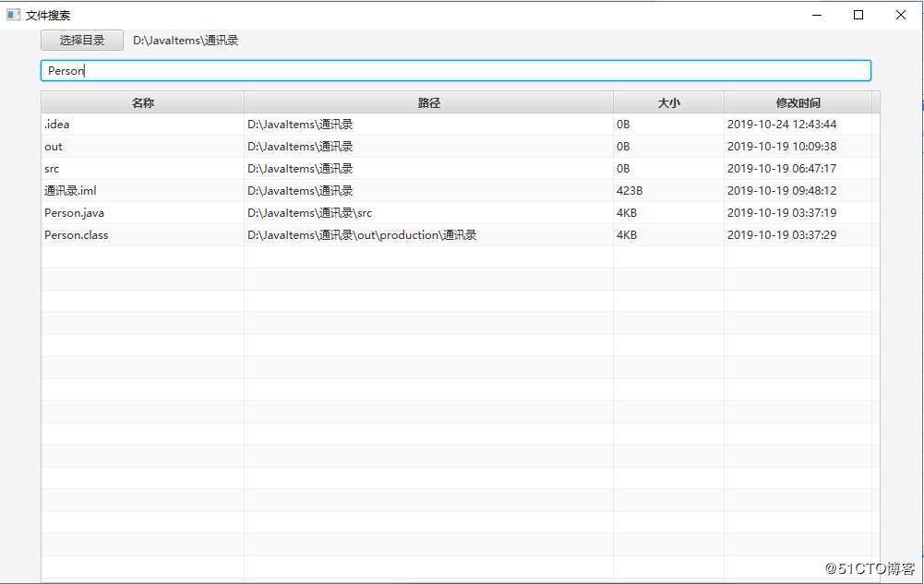Select the Person.class file name
This screenshot has width=924, height=584.
(x=77, y=235)
